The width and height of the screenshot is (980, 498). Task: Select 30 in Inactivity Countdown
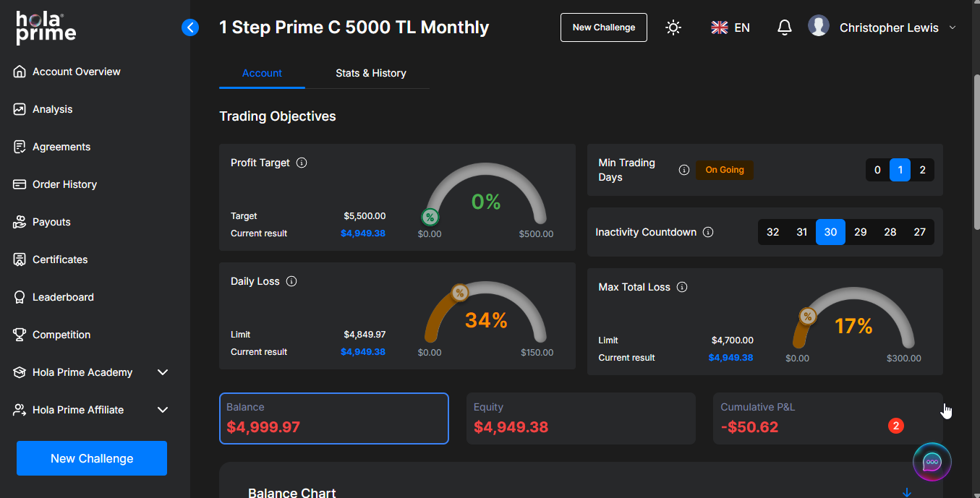[x=830, y=232]
